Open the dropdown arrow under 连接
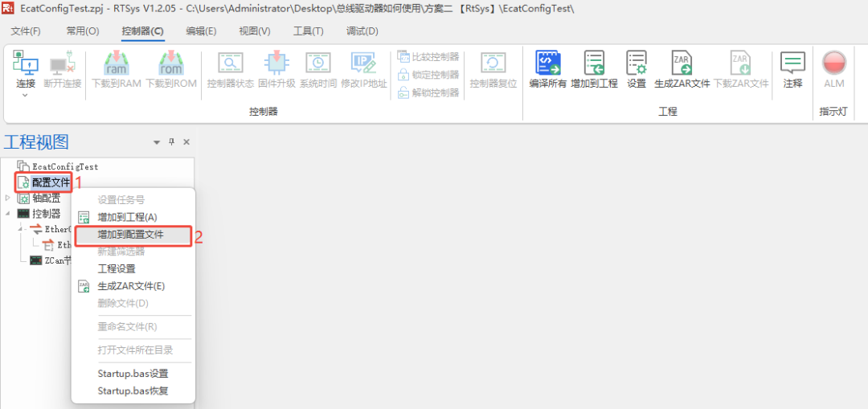The image size is (868, 409). (x=25, y=95)
